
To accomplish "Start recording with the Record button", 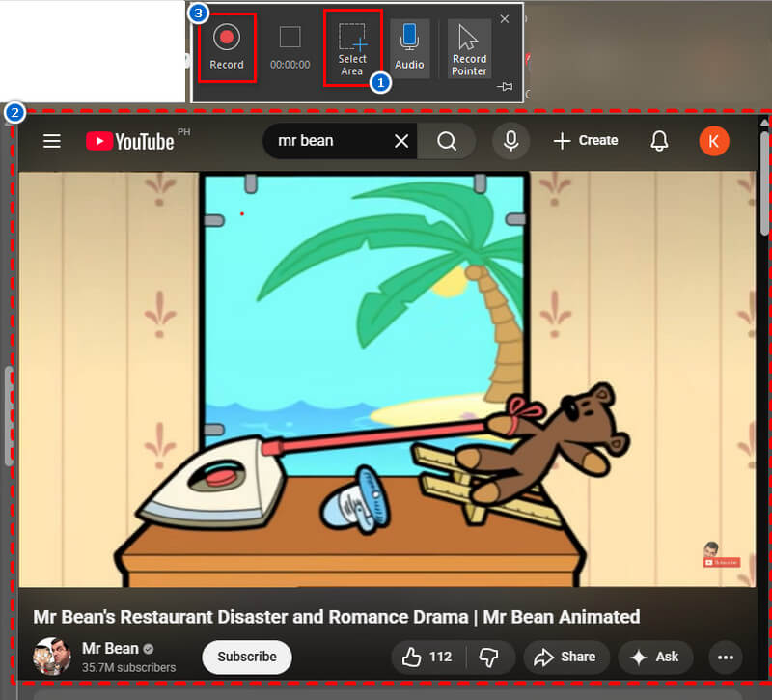I will [227, 47].
